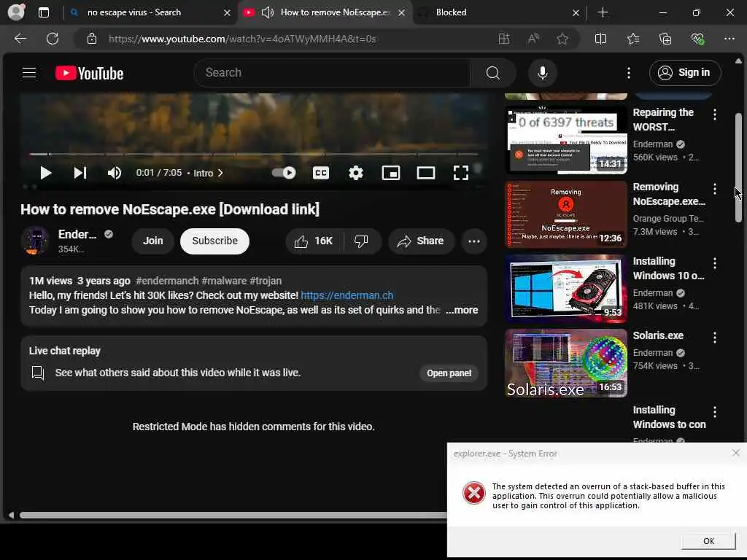Open options for 'Installing Windows 10' video

click(x=715, y=262)
